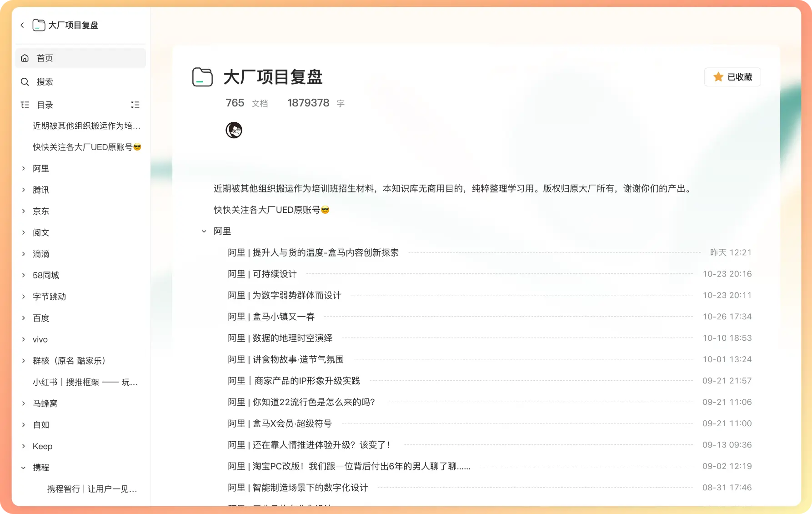Expand the vivo folder in sidebar
The image size is (812, 514).
pos(24,339)
